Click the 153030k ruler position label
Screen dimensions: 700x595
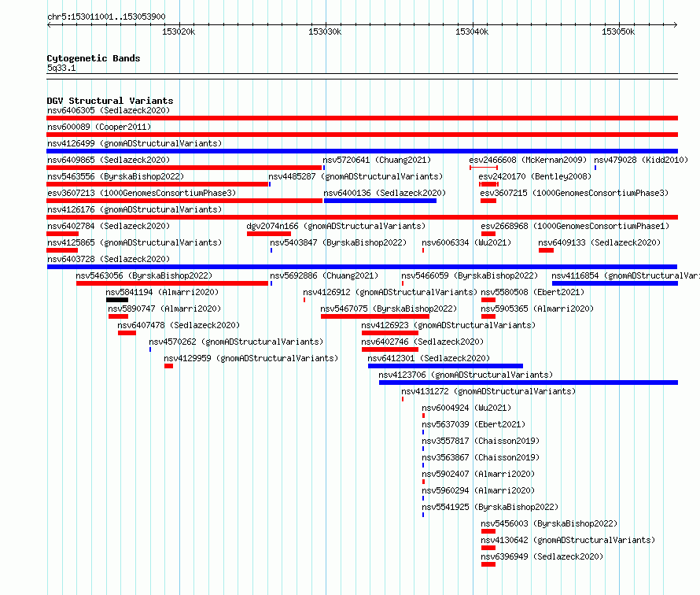[325, 31]
